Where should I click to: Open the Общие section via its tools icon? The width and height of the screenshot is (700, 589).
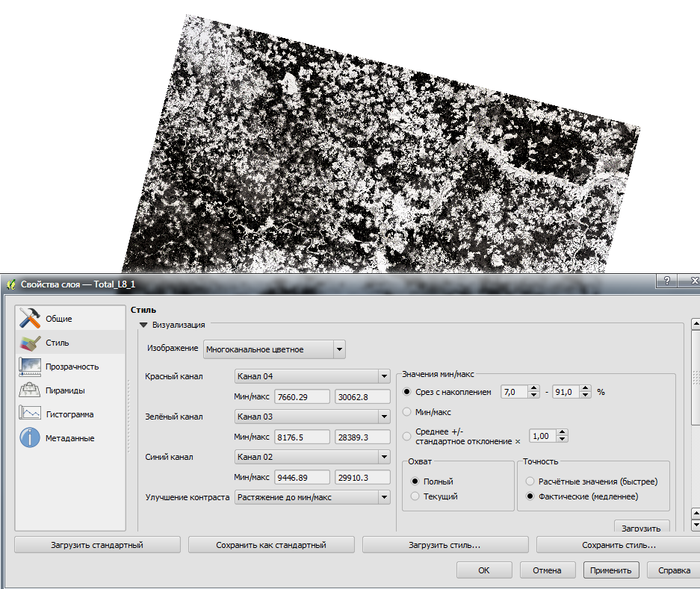(x=30, y=319)
